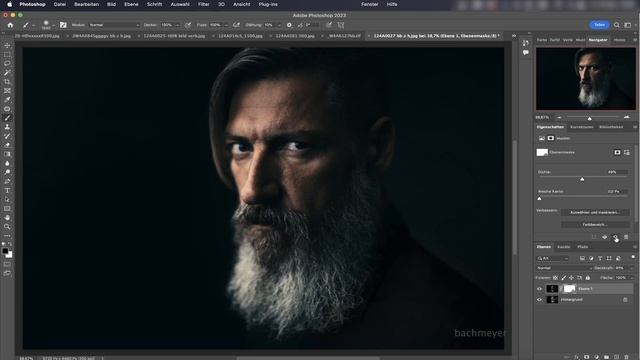This screenshot has height=360, width=640.
Task: Toggle pressure for opacity button
Action: coord(188,25)
